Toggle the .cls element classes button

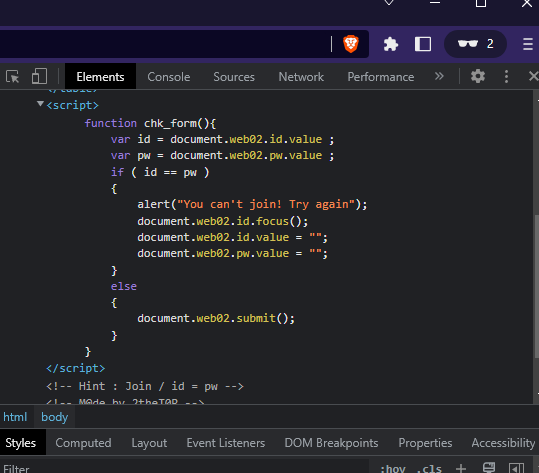(429, 469)
